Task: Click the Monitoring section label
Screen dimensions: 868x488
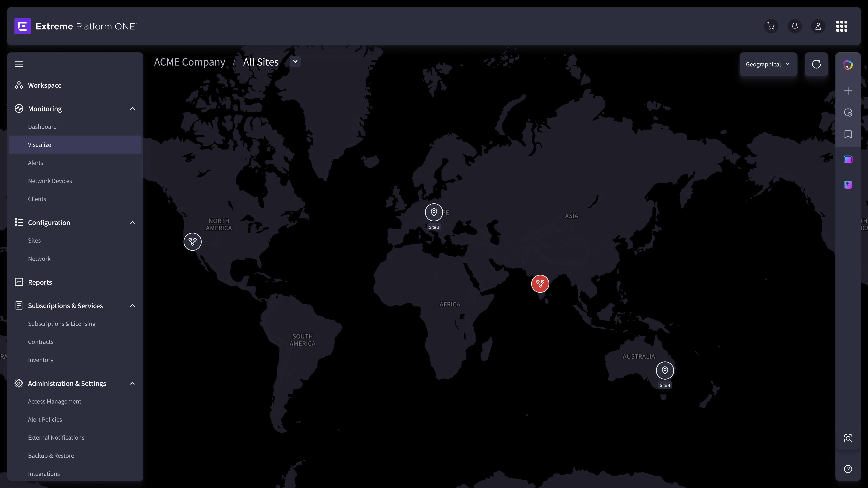Action: tap(45, 109)
